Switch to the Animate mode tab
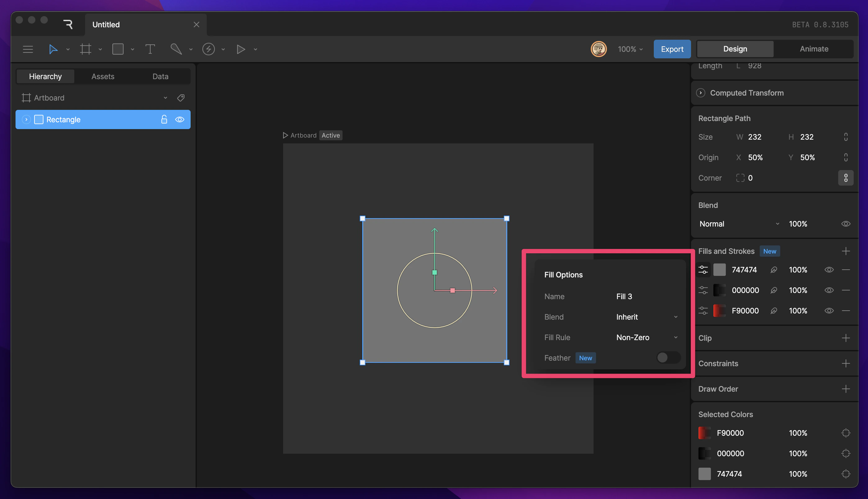Image resolution: width=868 pixels, height=499 pixels. (x=814, y=49)
